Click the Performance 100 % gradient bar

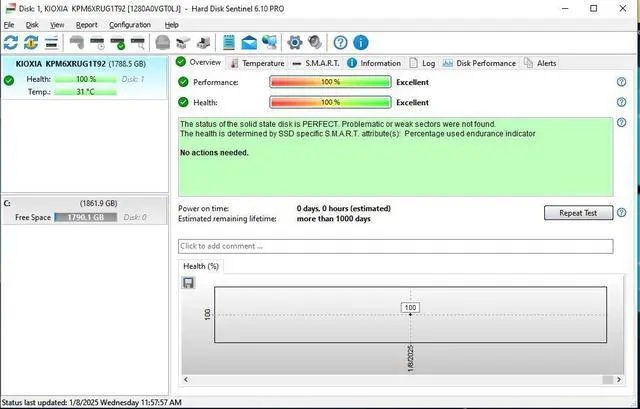click(330, 82)
